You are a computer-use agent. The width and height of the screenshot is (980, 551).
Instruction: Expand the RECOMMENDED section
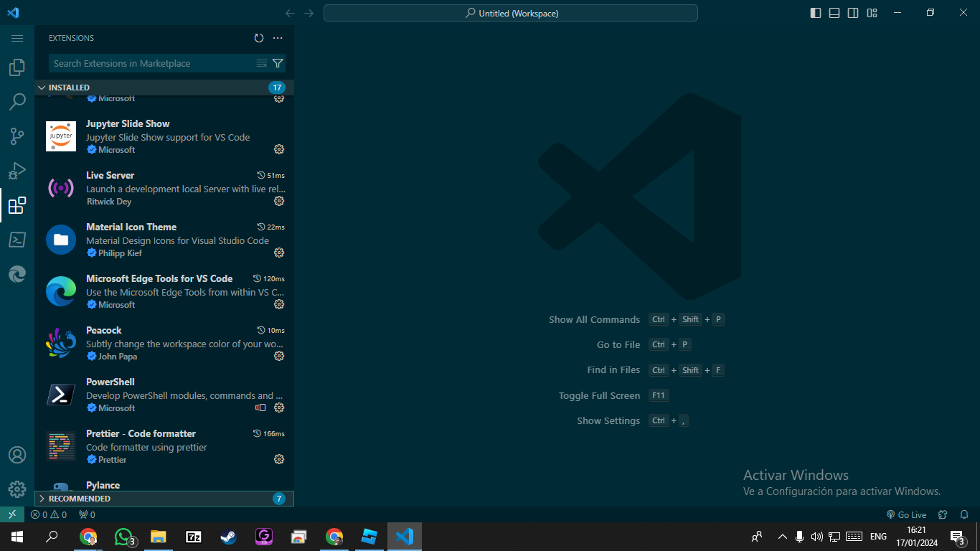(164, 499)
